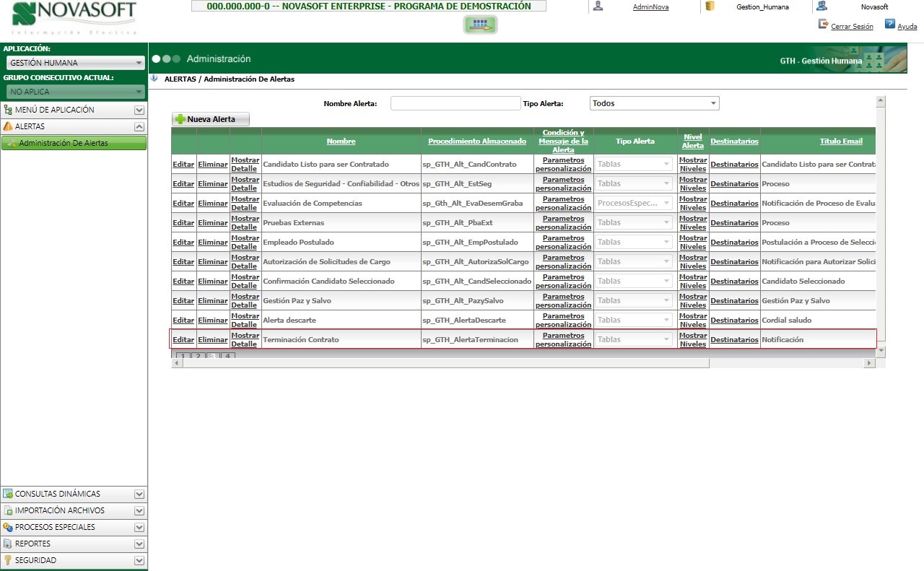Collapse the Alertas section chevron
The width and height of the screenshot is (924, 571).
pyautogui.click(x=139, y=126)
